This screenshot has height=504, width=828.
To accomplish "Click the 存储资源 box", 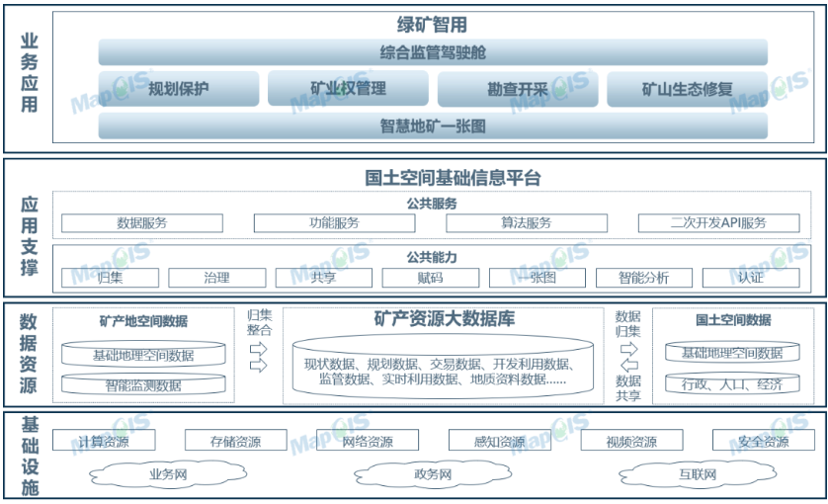I will point(236,440).
